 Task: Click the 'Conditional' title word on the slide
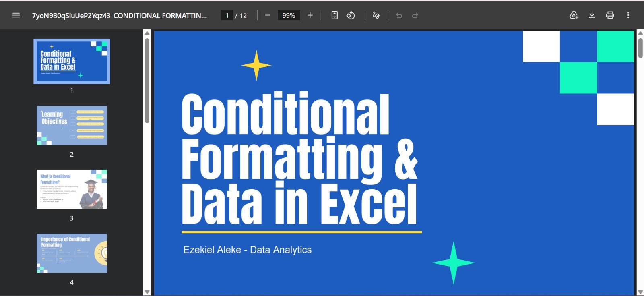coord(285,114)
